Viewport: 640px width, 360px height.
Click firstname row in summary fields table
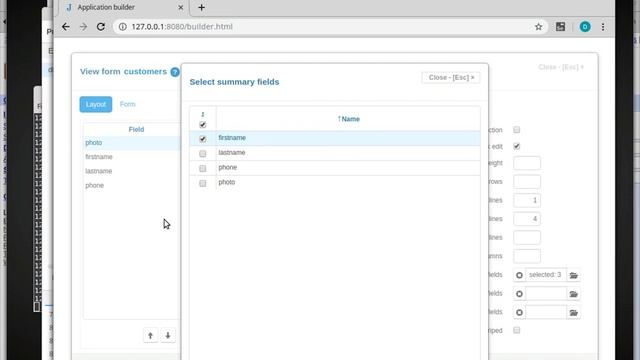coord(335,138)
